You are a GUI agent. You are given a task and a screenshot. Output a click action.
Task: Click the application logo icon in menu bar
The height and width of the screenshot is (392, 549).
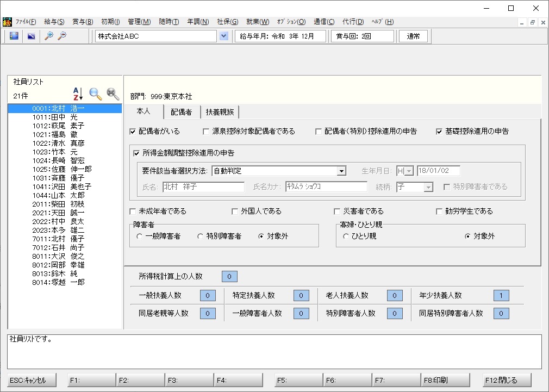pyautogui.click(x=7, y=22)
